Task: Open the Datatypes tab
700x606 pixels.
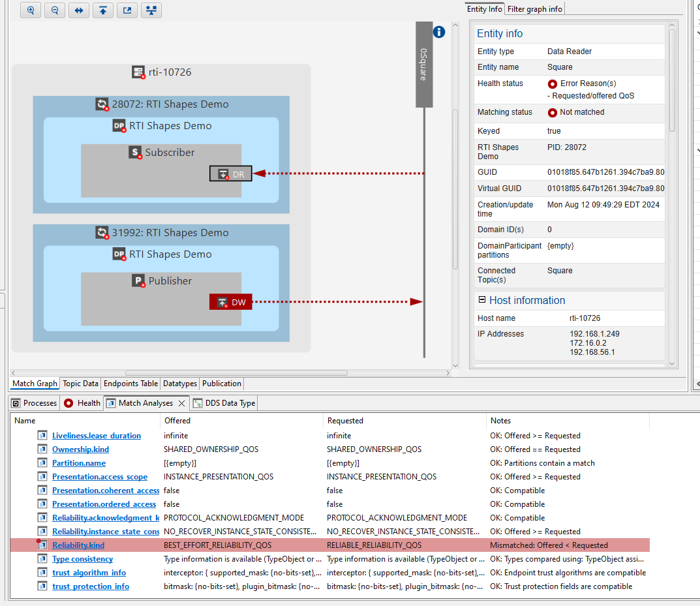Action: tap(180, 384)
